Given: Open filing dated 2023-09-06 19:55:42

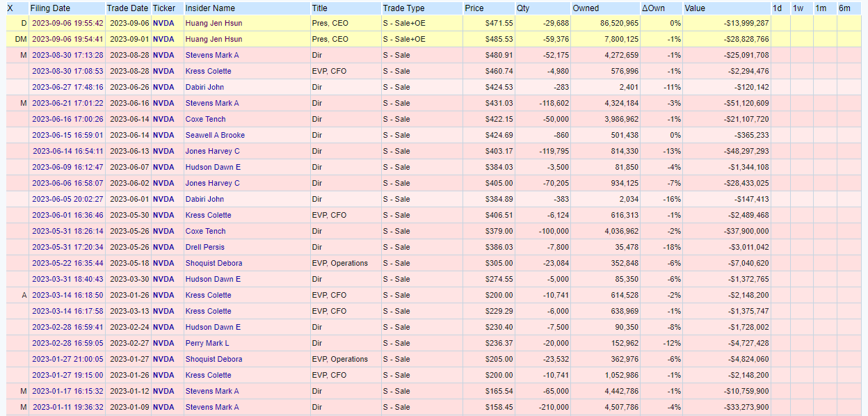Looking at the screenshot, I should click(67, 23).
